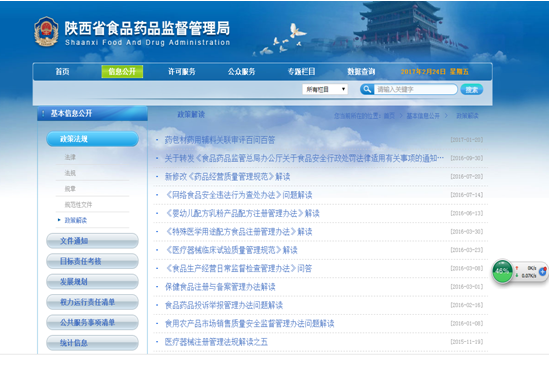Open the 所有栏目 category dropdown
Image resolution: width=549 pixels, height=378 pixels.
pos(325,89)
